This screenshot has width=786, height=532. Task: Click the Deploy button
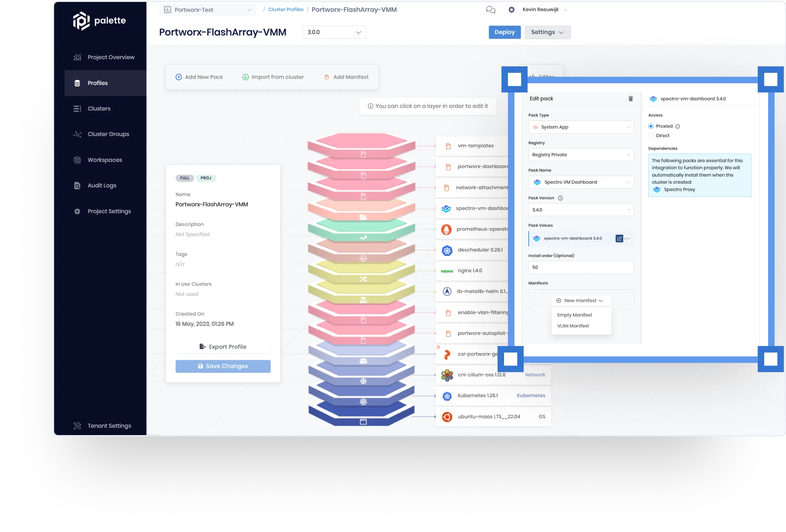pos(505,32)
